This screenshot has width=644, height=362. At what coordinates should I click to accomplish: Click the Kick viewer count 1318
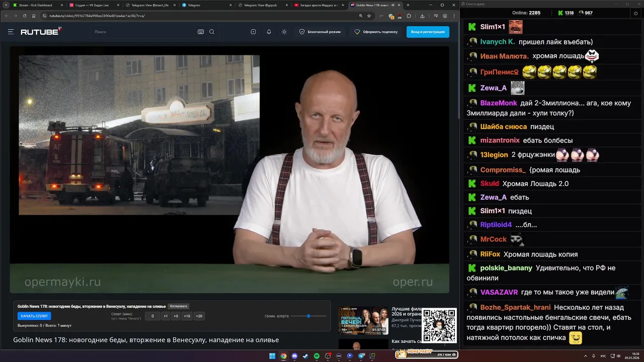click(566, 13)
